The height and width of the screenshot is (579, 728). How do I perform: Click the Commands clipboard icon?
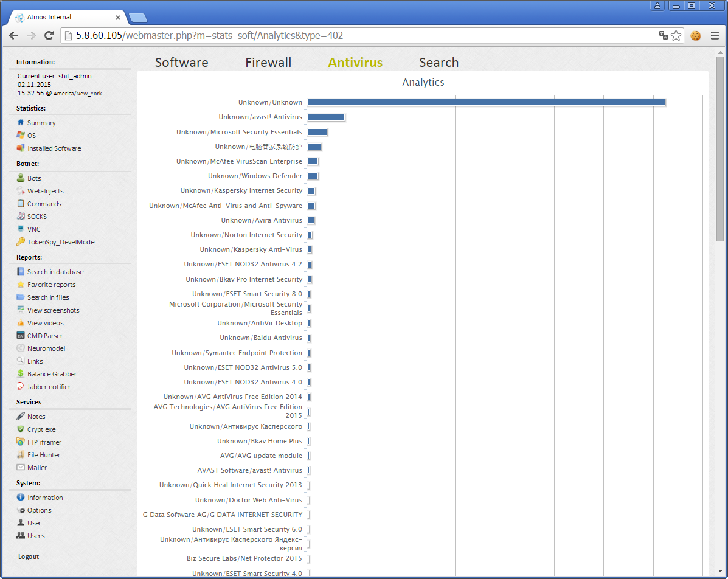[x=21, y=203]
